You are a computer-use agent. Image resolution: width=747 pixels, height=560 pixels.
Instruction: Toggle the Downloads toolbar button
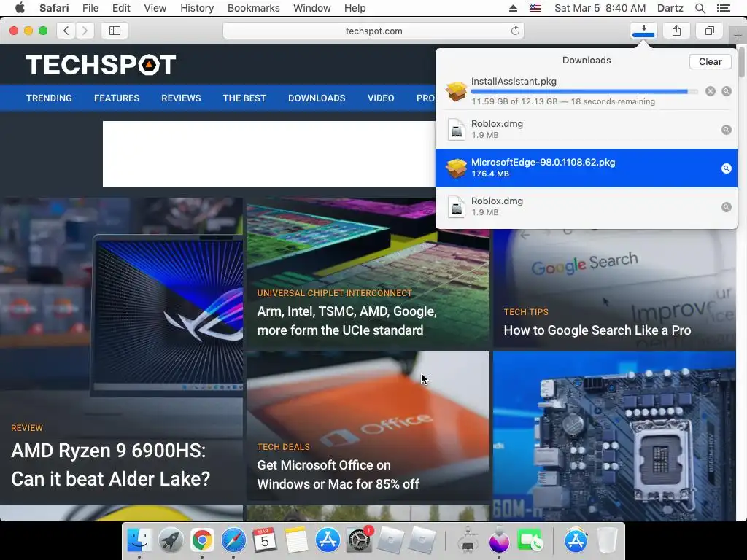tap(643, 31)
